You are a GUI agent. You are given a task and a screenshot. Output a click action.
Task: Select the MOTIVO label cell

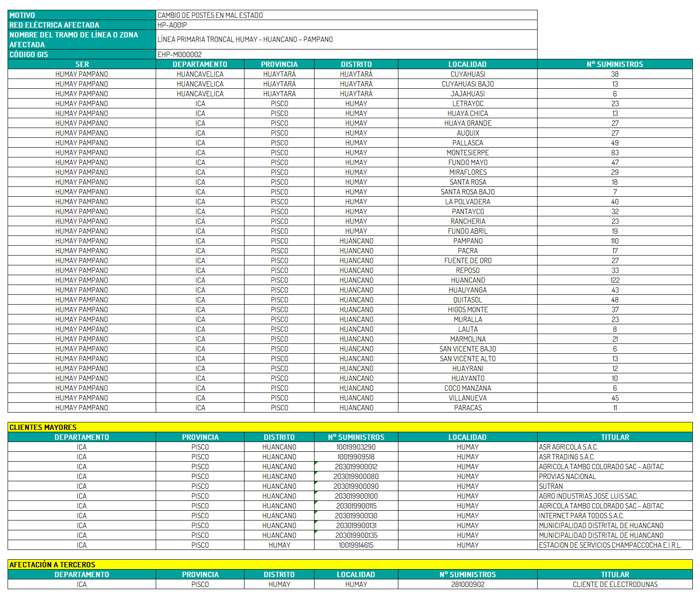(x=82, y=15)
